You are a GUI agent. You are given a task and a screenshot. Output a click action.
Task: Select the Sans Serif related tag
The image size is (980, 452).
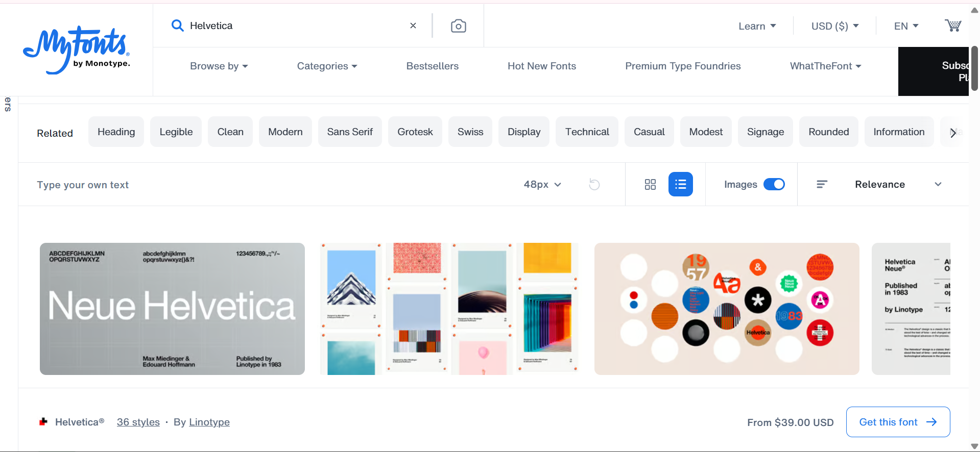coord(350,132)
